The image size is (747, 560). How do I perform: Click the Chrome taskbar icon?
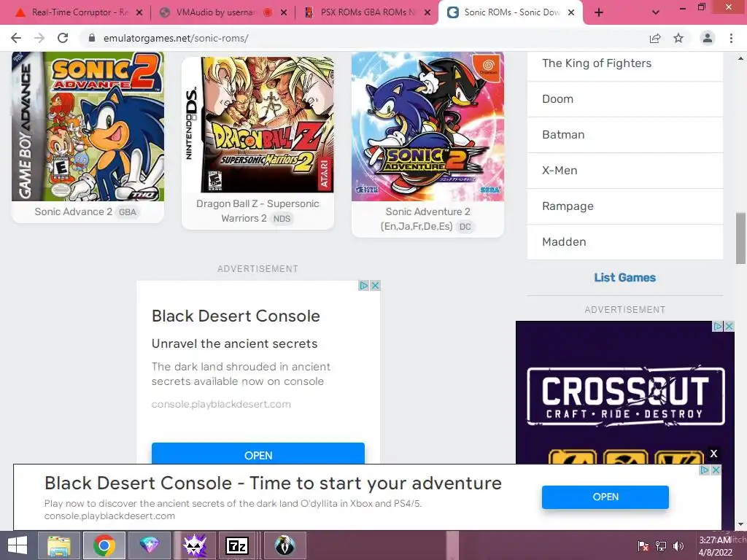(104, 545)
